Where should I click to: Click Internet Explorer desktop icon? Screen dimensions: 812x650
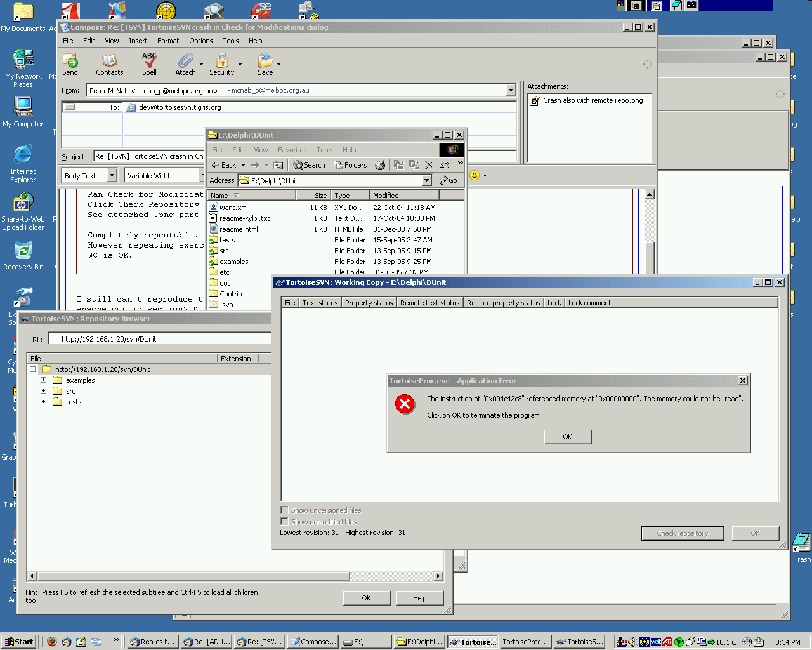tap(23, 164)
